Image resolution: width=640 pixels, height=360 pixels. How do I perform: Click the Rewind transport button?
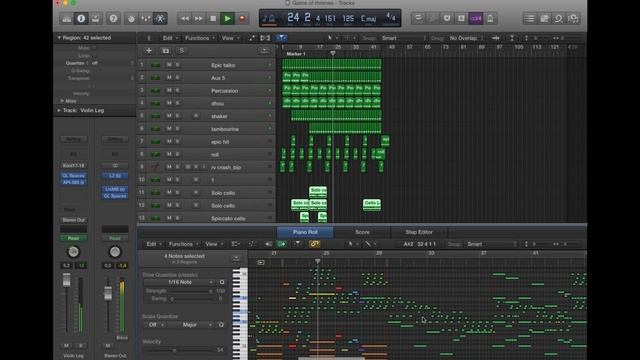pyautogui.click(x=184, y=18)
